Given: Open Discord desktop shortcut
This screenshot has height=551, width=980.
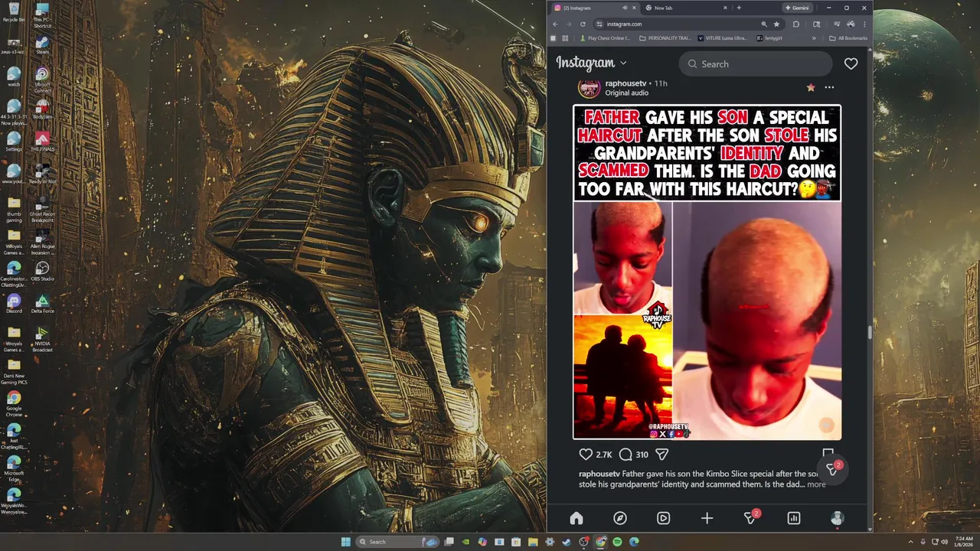Looking at the screenshot, I should pyautogui.click(x=14, y=303).
